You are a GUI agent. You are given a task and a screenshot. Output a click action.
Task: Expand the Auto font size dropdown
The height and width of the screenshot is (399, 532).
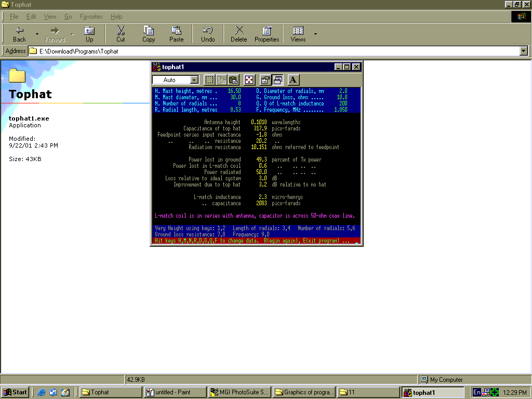[x=194, y=80]
